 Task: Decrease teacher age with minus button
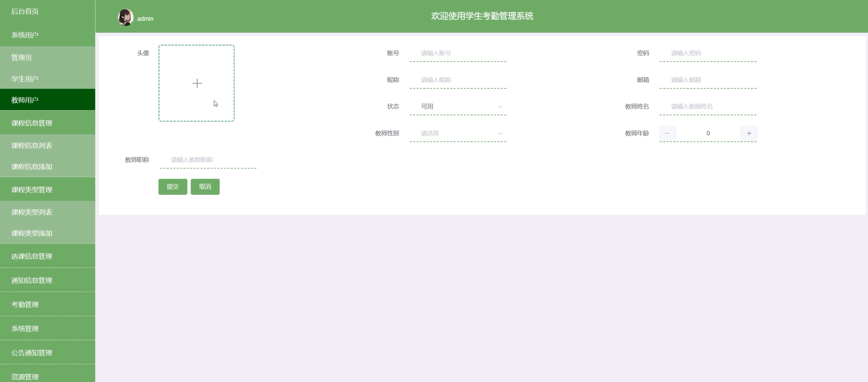667,133
